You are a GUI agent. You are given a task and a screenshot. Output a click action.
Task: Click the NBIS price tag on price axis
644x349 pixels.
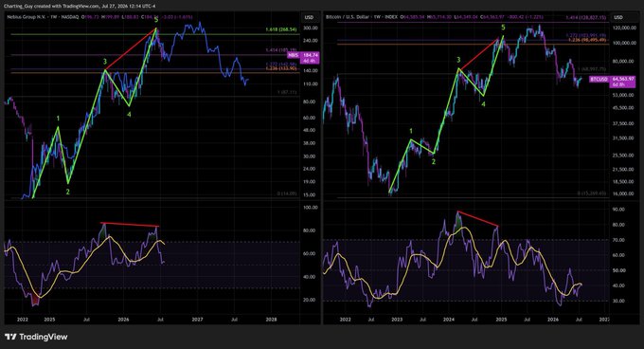293,55
